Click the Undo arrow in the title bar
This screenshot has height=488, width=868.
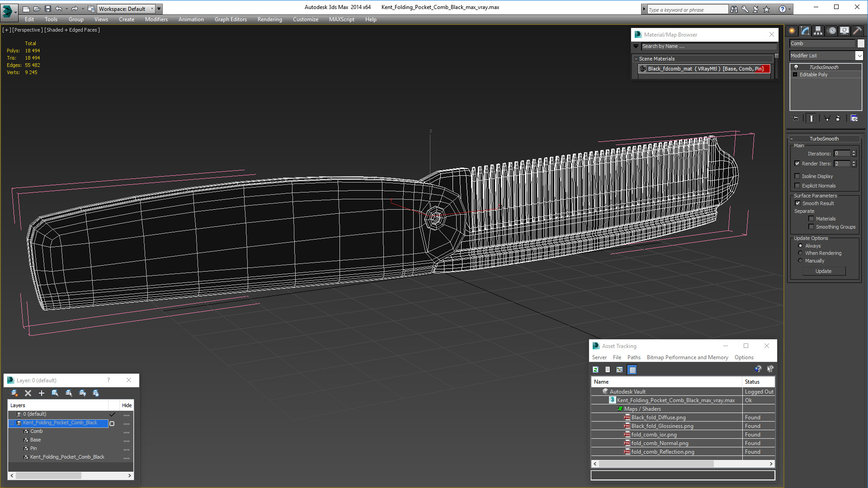(59, 9)
